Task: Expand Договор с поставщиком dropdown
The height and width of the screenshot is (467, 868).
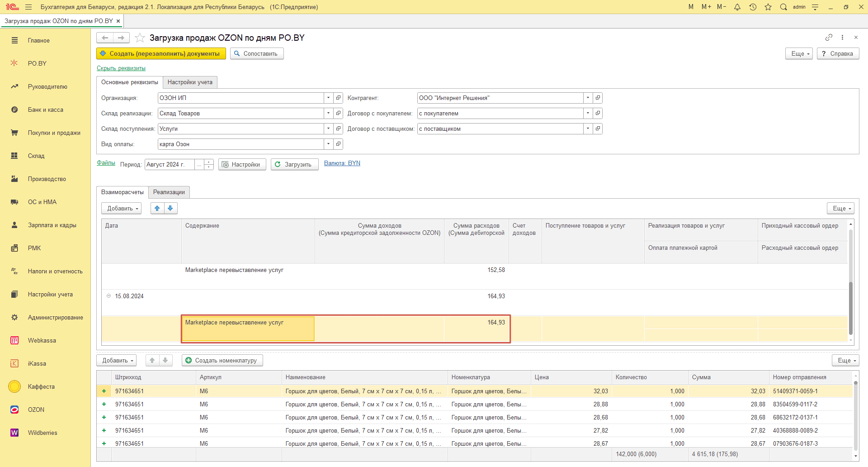Action: tap(588, 129)
